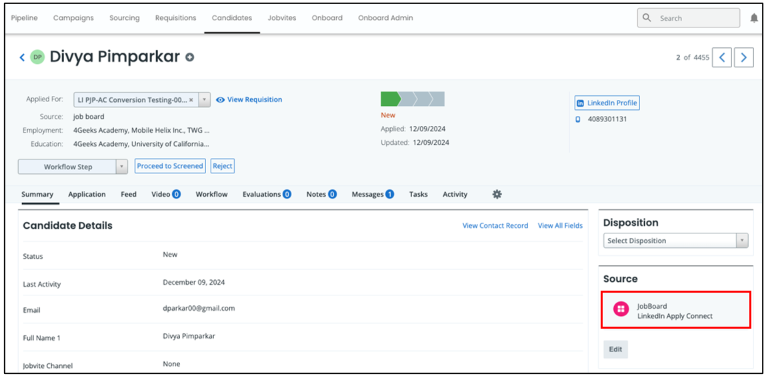Click the eye icon before View Requisition
Screen dimensions: 766x377
pyautogui.click(x=220, y=100)
